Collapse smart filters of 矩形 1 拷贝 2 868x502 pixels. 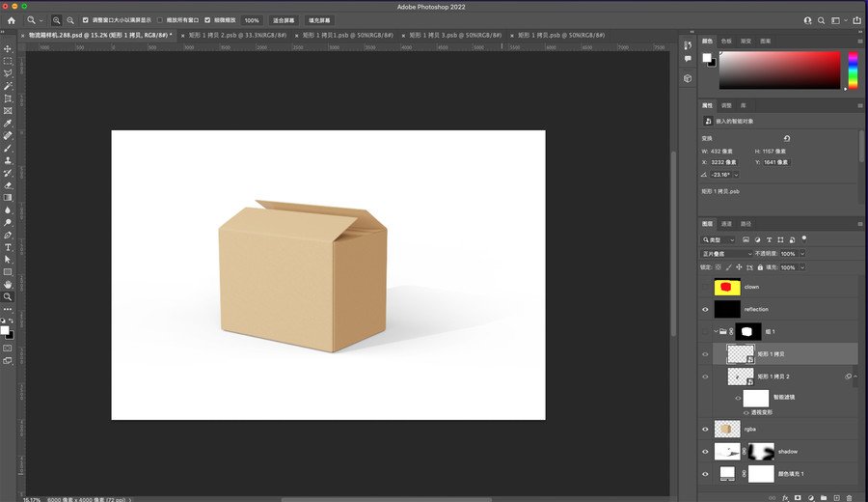[x=855, y=376]
